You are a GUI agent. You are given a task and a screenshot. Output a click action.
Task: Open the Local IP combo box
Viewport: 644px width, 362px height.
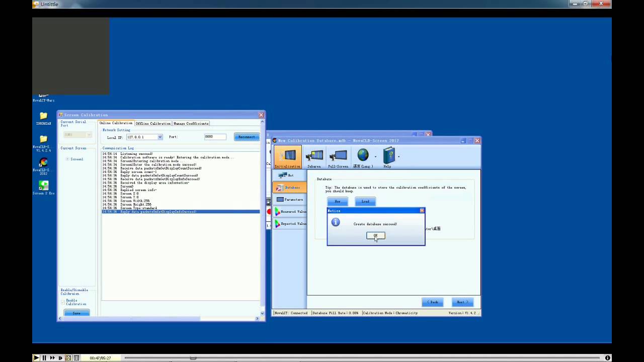pos(144,137)
